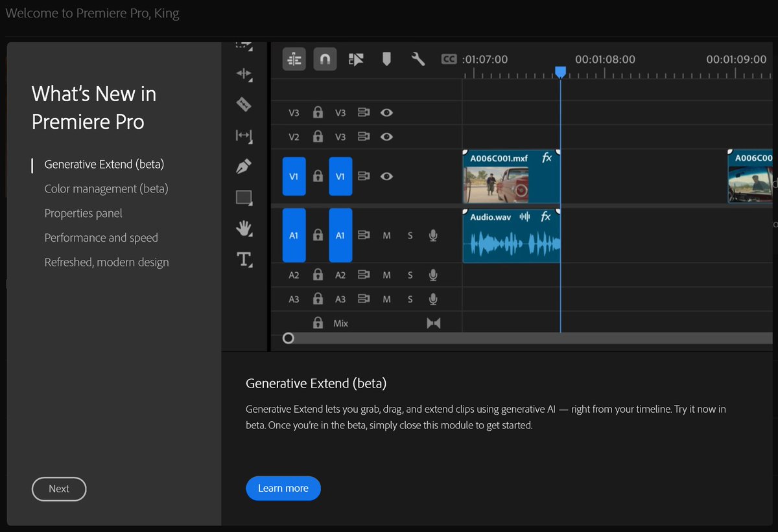Toggle the blue V1 source patch
778x532 pixels.
294,176
